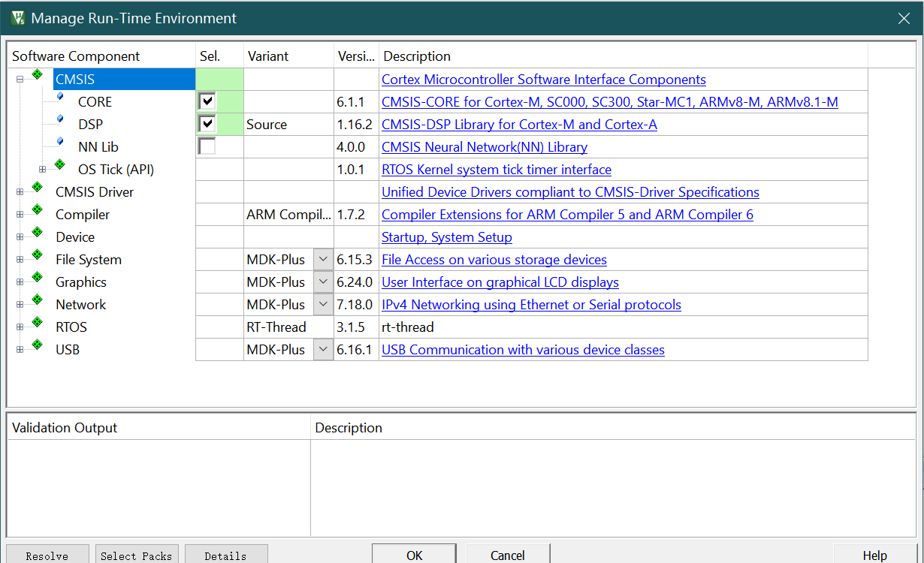The height and width of the screenshot is (563, 924).
Task: Close the Manage Run-Time Environment dialog
Action: pos(904,19)
